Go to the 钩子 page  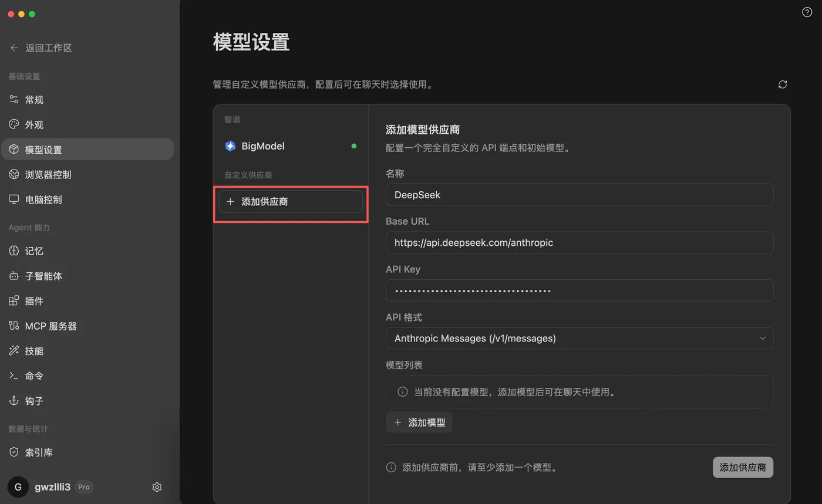click(x=87, y=401)
